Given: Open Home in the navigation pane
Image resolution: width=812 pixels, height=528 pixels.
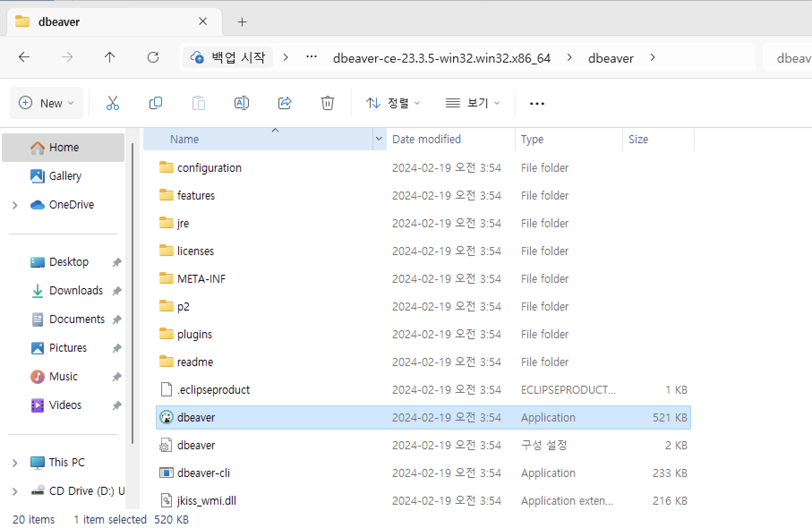Looking at the screenshot, I should [x=63, y=147].
